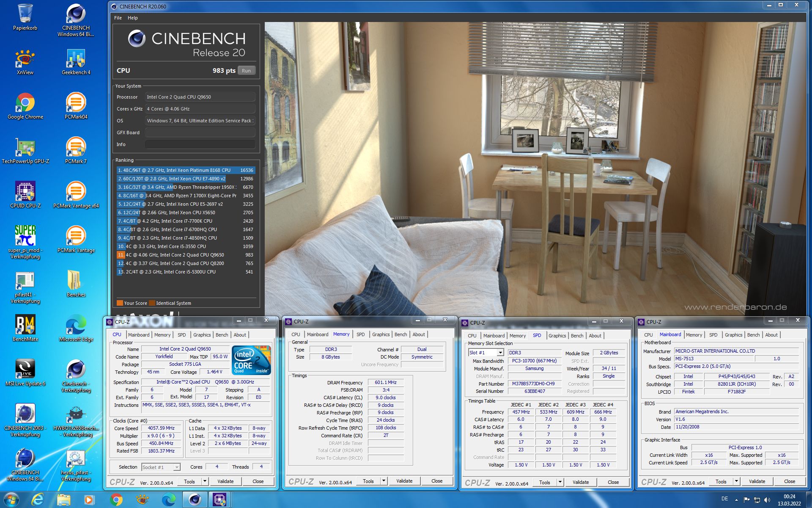Open PCMark Vantage x64 desktop icon
Image resolution: width=812 pixels, height=508 pixels.
76,195
